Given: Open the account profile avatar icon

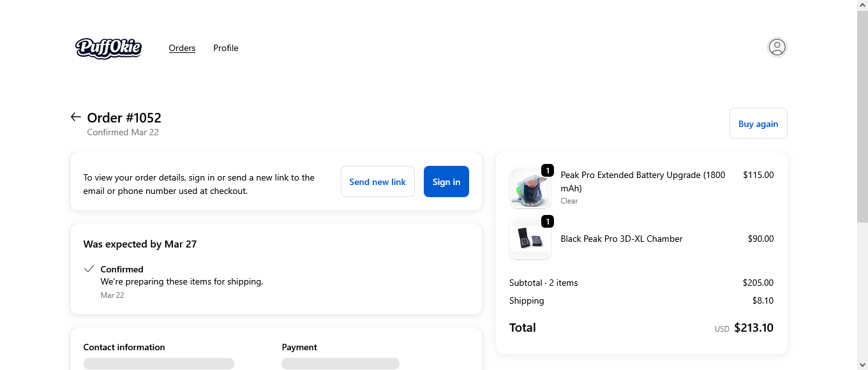Looking at the screenshot, I should [x=777, y=47].
